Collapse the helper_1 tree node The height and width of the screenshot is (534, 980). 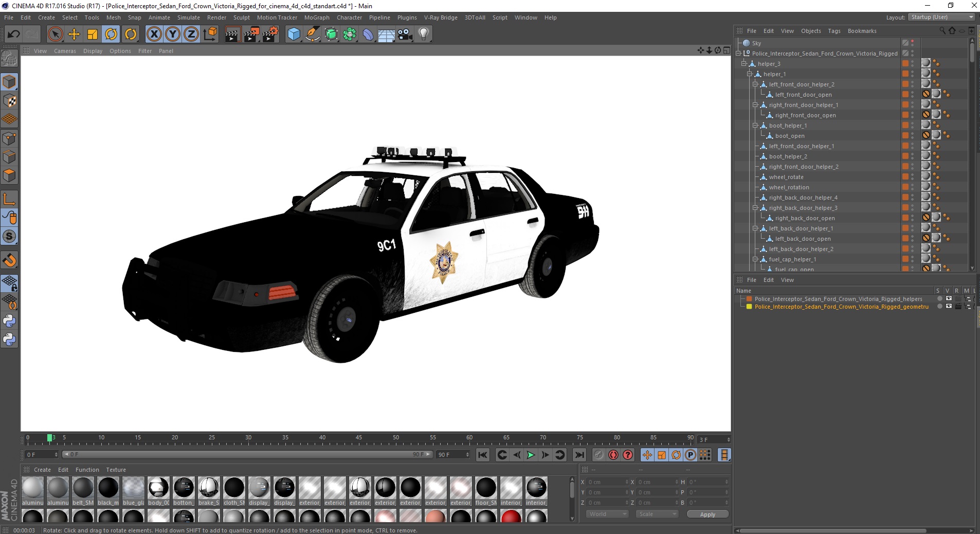point(749,74)
